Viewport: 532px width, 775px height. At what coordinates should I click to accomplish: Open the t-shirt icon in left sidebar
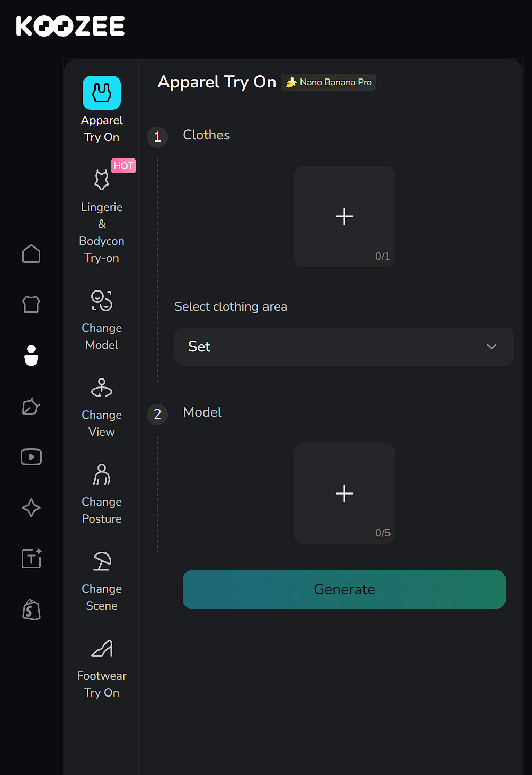click(x=31, y=304)
